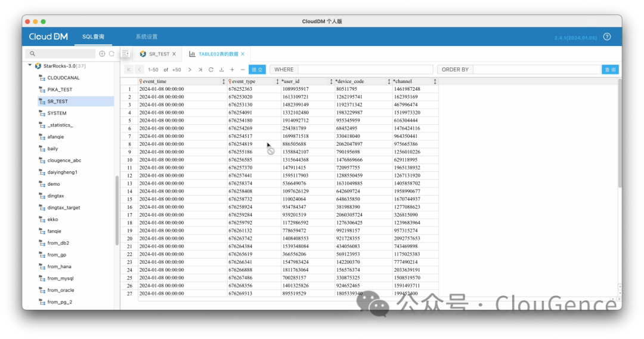Viewport: 644px width, 339px height.
Task: Sort by channel column arrows
Action: point(435,81)
